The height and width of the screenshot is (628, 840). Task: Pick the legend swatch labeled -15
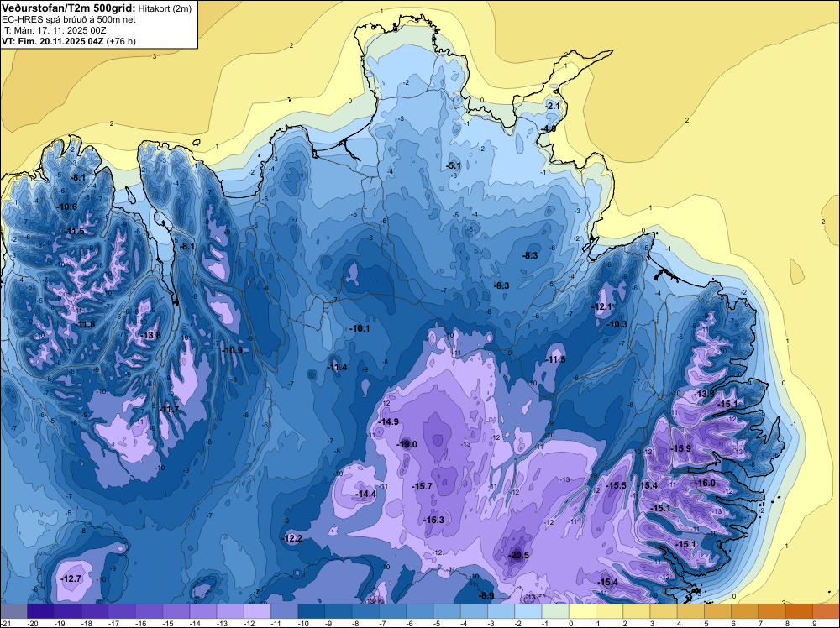176,611
